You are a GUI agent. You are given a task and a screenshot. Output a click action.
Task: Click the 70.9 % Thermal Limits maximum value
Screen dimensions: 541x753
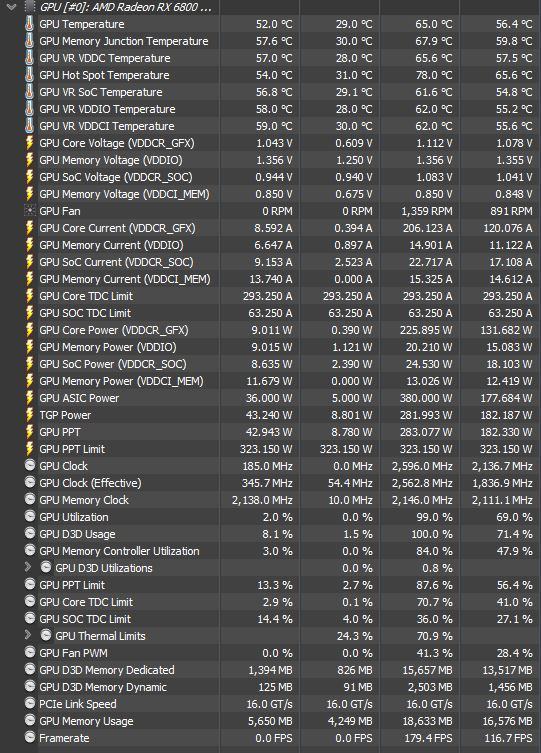436,636
